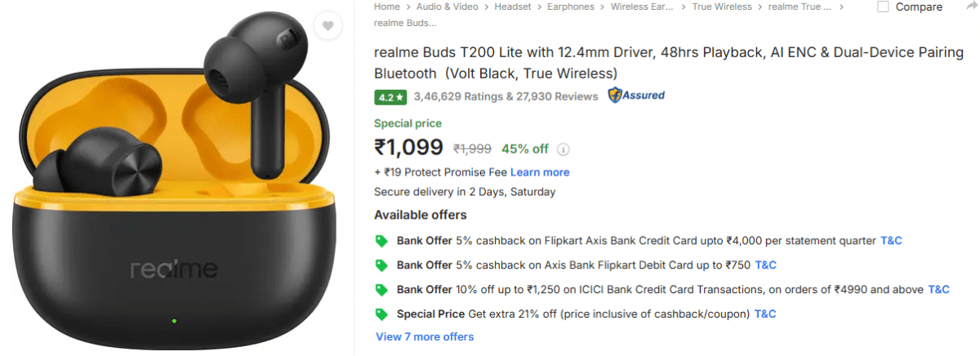Open T&C for ICICI Bank Credit Card offer

click(x=938, y=289)
